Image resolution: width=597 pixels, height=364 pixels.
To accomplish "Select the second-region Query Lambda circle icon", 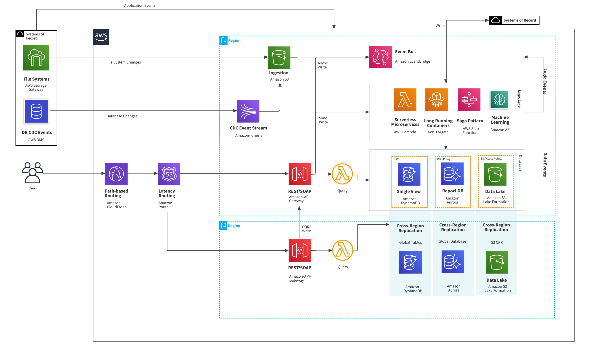I will pyautogui.click(x=342, y=250).
